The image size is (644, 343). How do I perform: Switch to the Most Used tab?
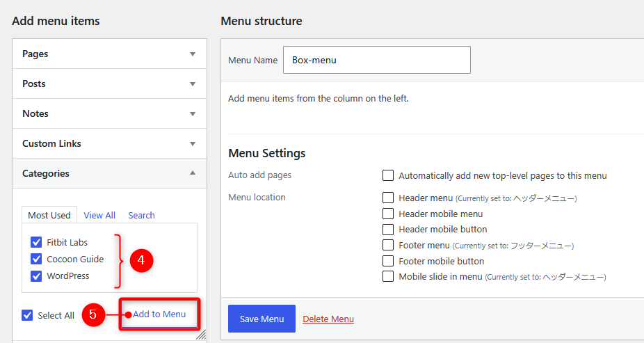coord(49,215)
